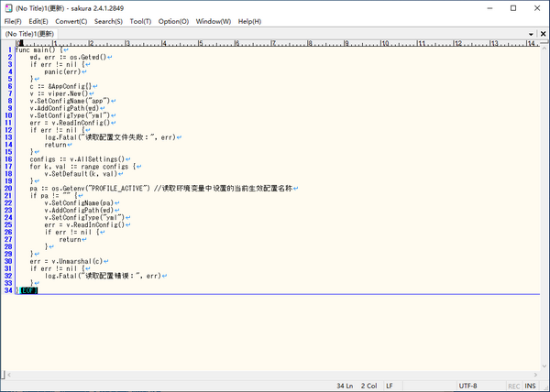Screen dimensions: 550x392
Task: Click the horizontal scrollbar right arrow
Action: (x=535, y=373)
